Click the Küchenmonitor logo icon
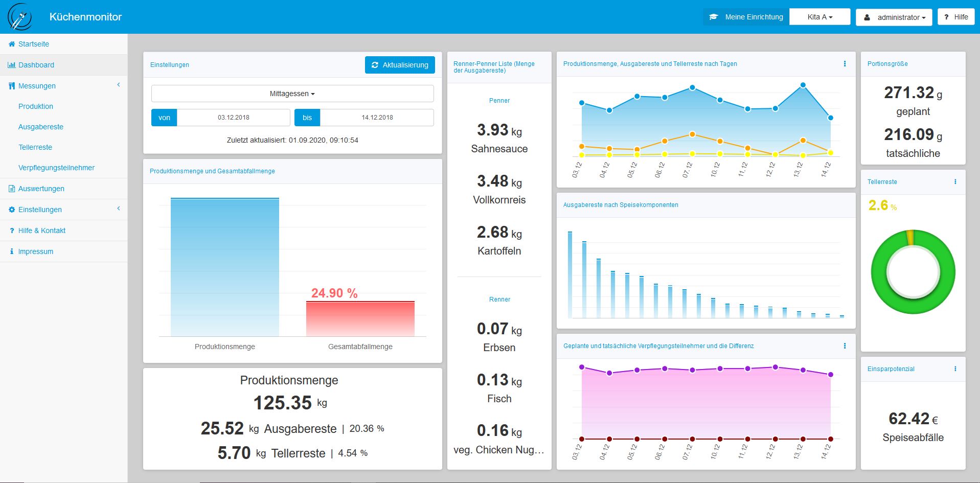This screenshot has width=980, height=483. 20,17
